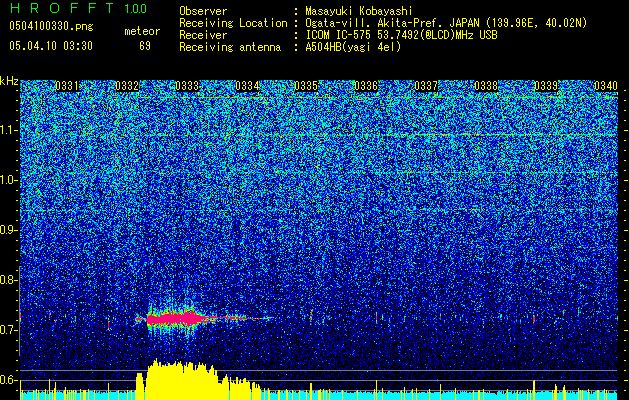629x400 pixels.
Task: Click the 0332 time marker
Action: 127,86
